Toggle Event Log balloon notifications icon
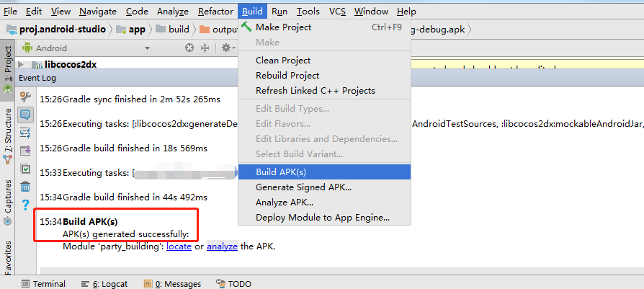Viewport: 644px width, 289px height. [x=25, y=115]
